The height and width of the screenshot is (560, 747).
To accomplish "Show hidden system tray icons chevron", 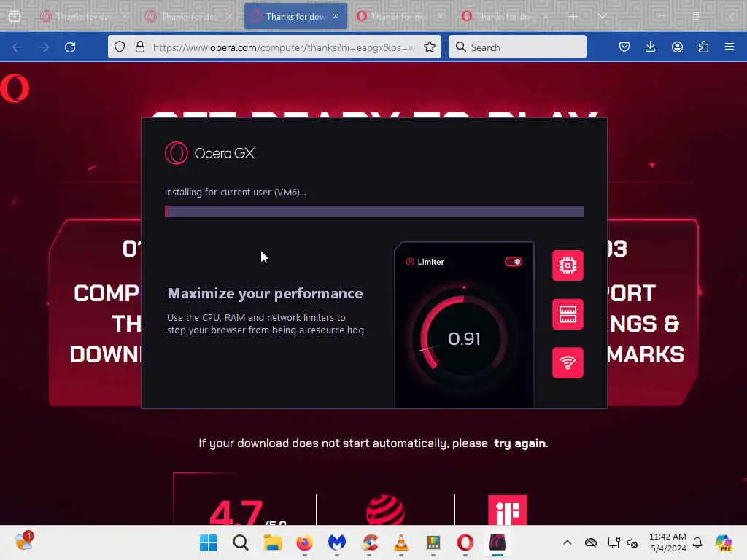I will coord(567,542).
